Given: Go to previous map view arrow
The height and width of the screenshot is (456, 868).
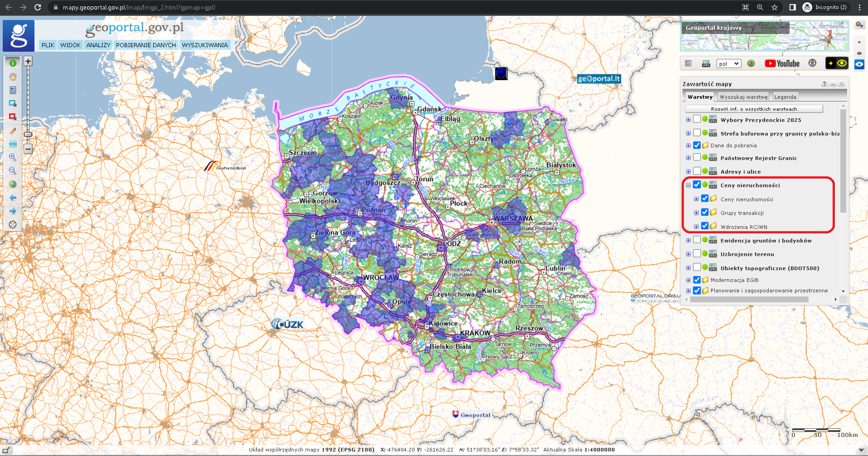Looking at the screenshot, I should (x=13, y=198).
